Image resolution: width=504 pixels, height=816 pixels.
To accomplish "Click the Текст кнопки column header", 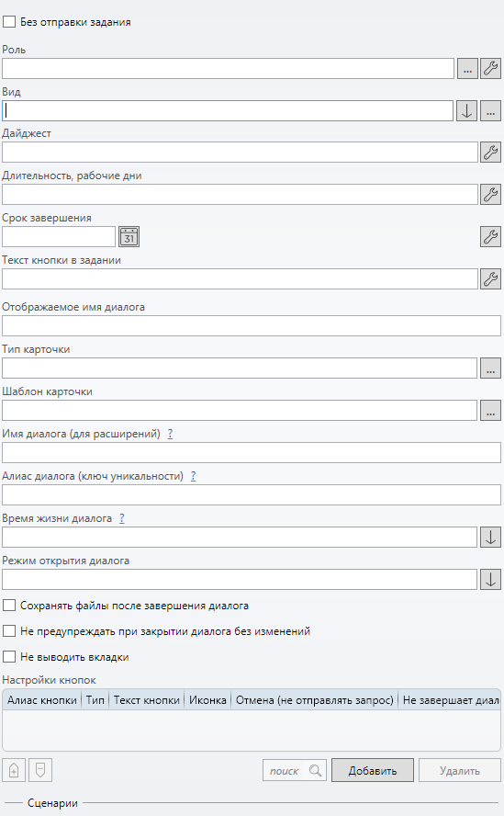I will point(147,700).
